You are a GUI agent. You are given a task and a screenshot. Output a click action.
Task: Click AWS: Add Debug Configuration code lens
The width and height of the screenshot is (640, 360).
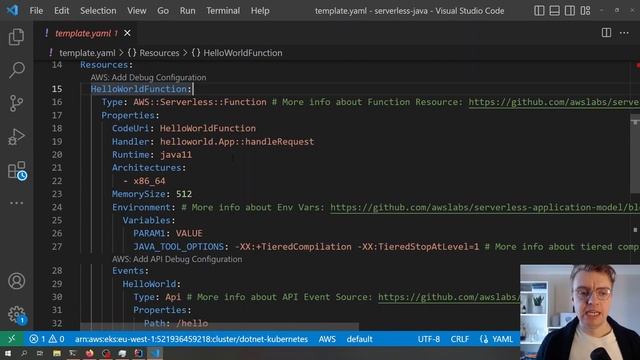[x=148, y=77]
